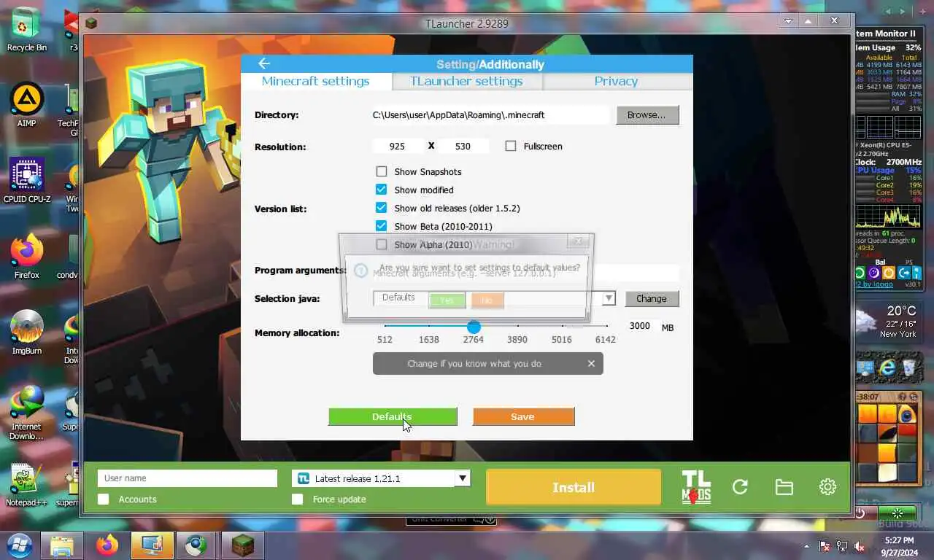934x560 pixels.
Task: Switch to the TLauncher settings tab
Action: (466, 81)
